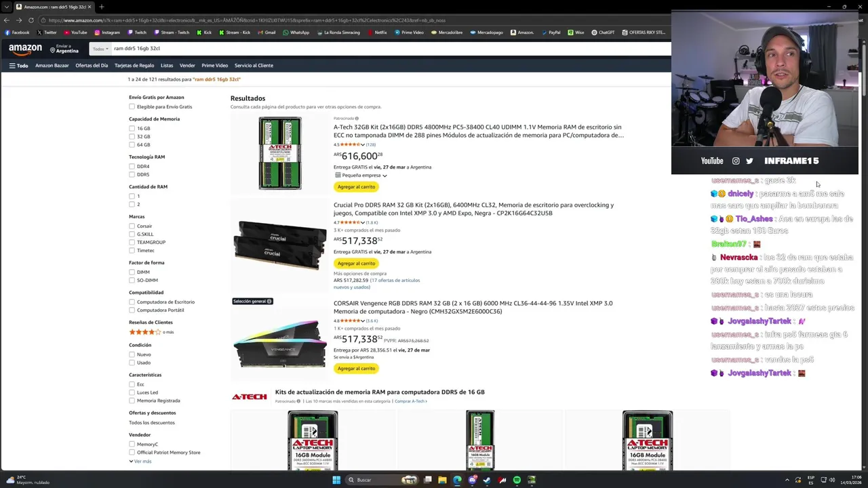Open Ofertas del Día
The width and height of the screenshot is (868, 488).
point(92,66)
